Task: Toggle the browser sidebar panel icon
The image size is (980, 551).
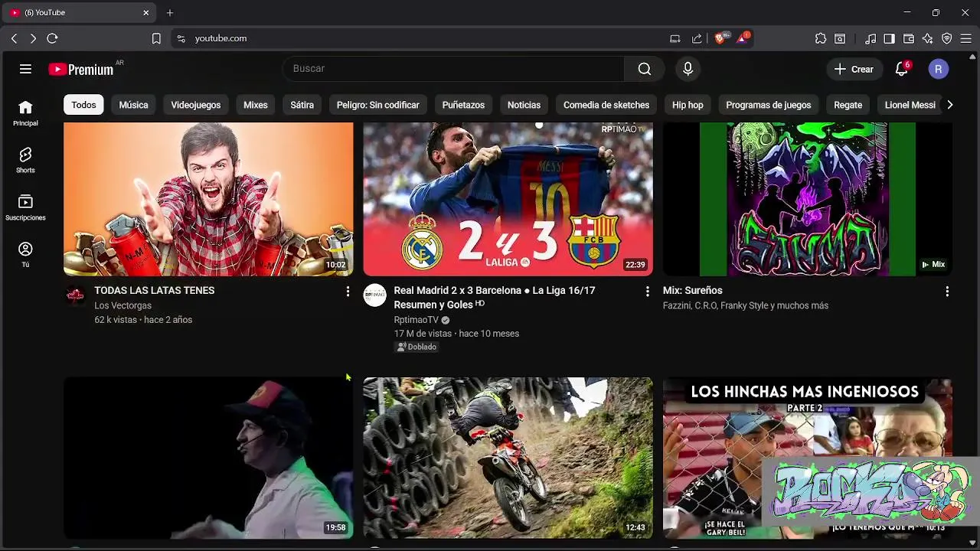Action: click(889, 38)
